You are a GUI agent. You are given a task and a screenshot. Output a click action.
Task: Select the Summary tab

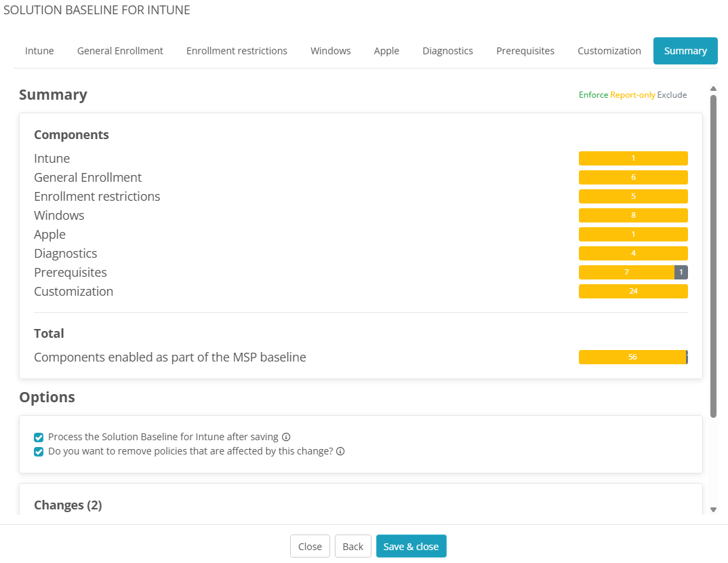(685, 51)
